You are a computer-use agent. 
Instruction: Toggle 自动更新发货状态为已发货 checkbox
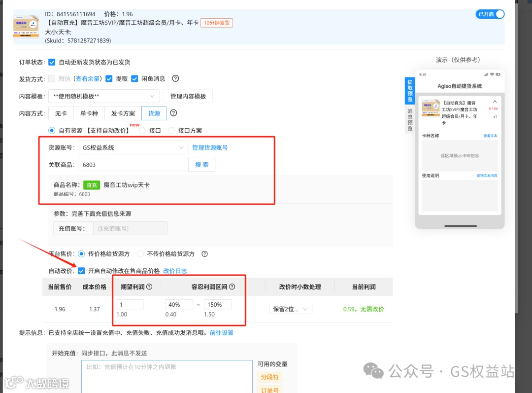tap(52, 62)
